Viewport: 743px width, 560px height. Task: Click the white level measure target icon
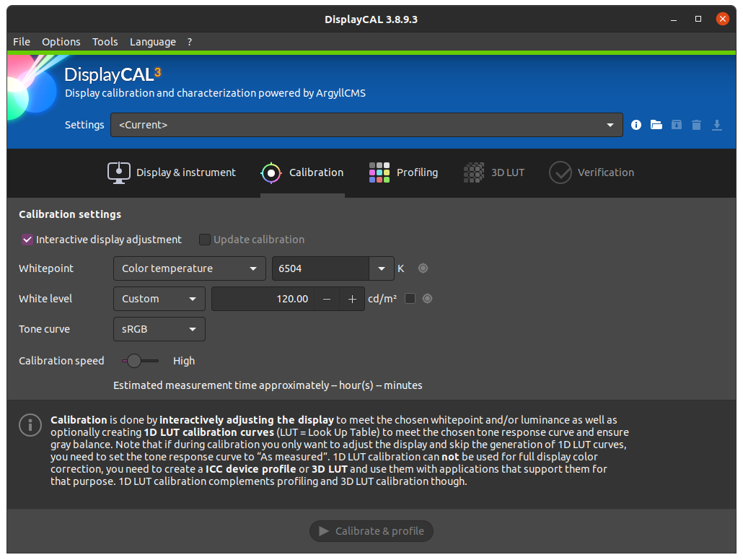click(427, 298)
